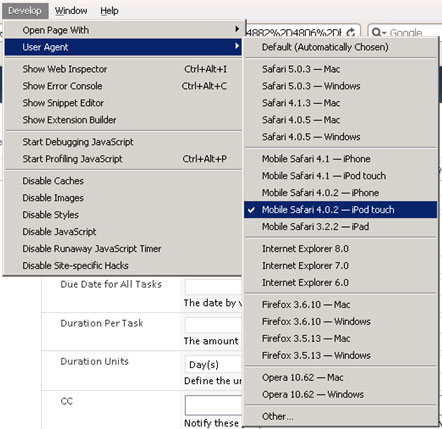Open the Window menu
Viewport: 442px width, 429px height.
(x=71, y=11)
